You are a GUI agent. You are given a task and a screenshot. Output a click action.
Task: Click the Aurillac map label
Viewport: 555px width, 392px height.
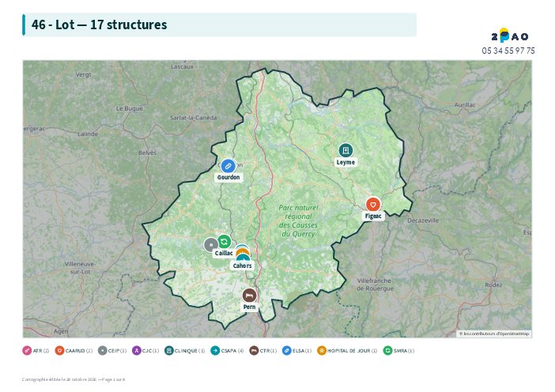[465, 105]
